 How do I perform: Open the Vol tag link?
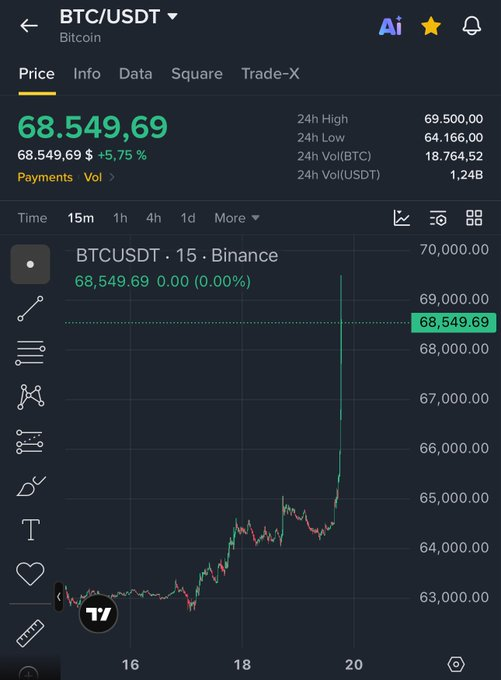click(93, 177)
